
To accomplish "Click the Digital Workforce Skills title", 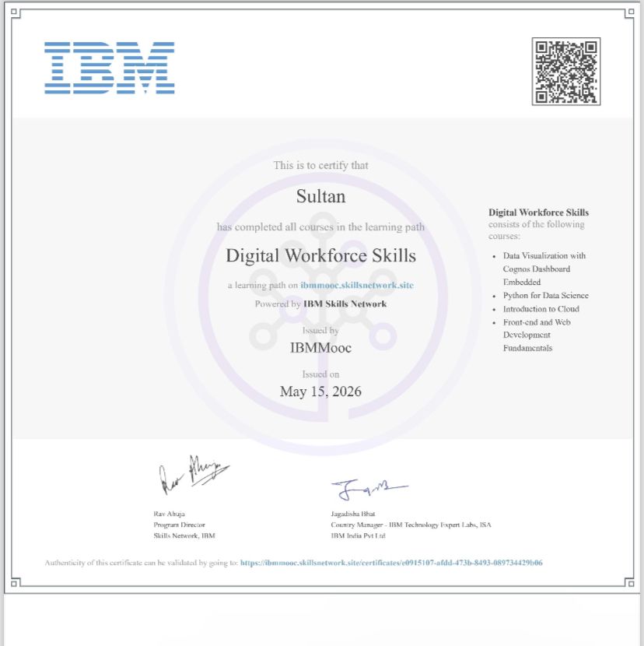I will 320,255.
